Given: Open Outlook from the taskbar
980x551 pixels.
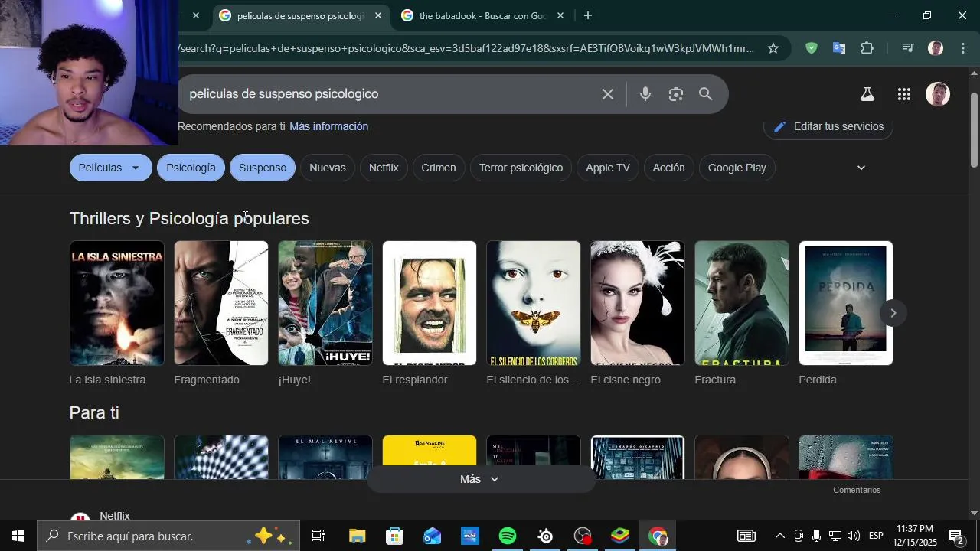Looking at the screenshot, I should [432, 536].
